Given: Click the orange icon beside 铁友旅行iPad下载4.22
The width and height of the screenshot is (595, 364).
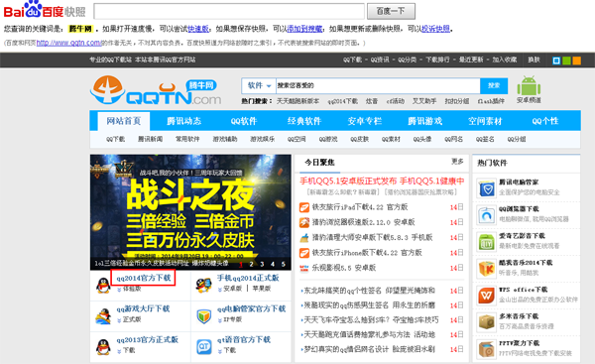Looking at the screenshot, I should [x=304, y=207].
